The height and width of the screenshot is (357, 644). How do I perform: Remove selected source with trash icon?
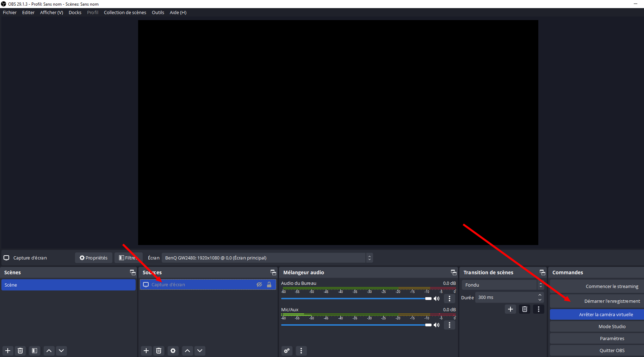coord(159,351)
